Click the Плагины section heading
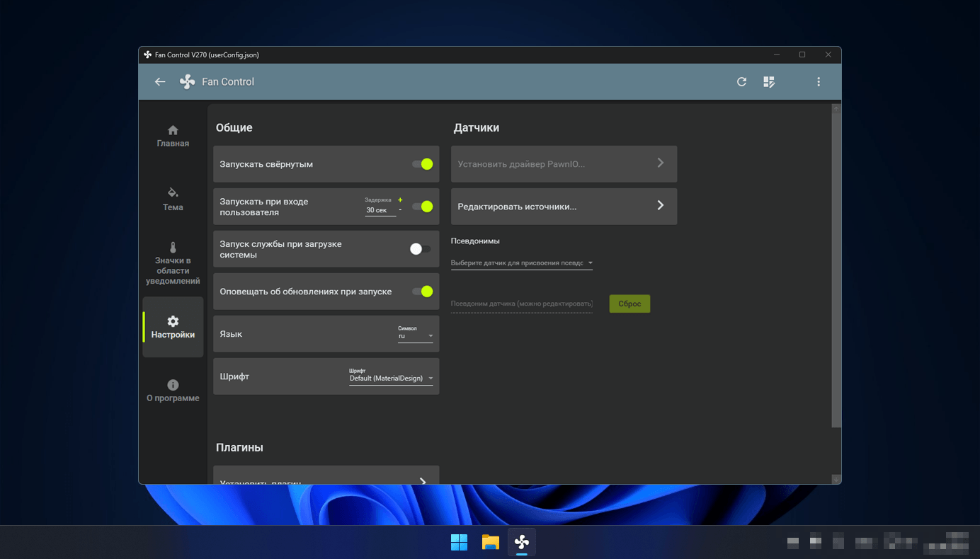 pos(239,448)
